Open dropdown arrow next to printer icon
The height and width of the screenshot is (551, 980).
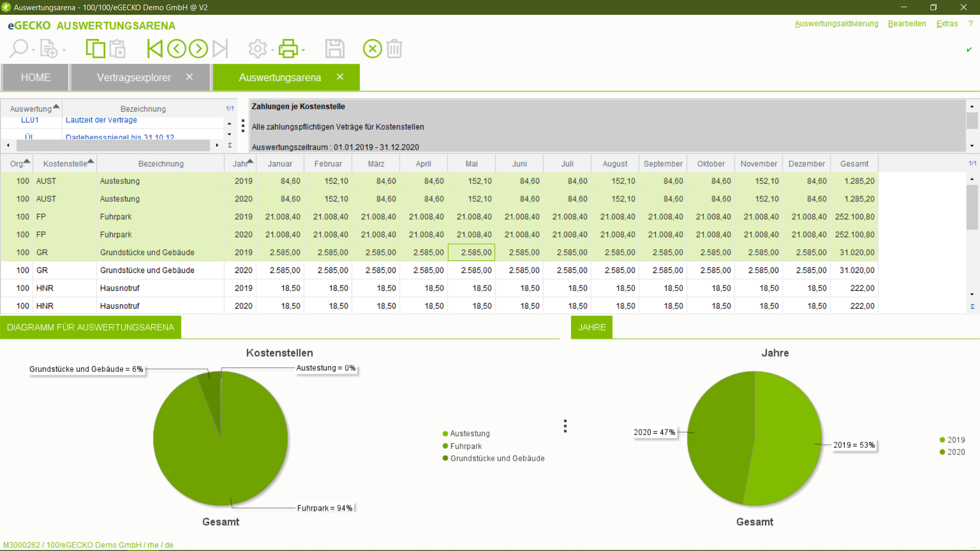tap(304, 50)
